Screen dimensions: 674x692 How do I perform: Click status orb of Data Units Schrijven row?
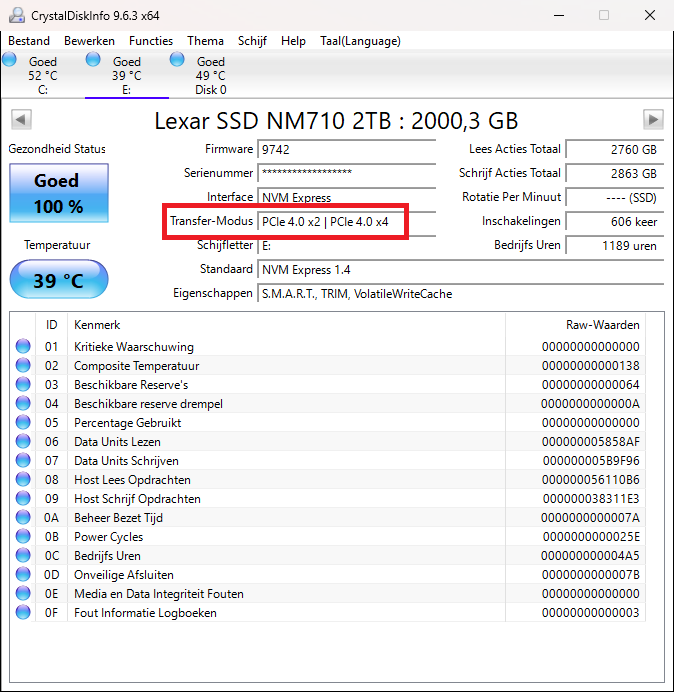pos(23,460)
